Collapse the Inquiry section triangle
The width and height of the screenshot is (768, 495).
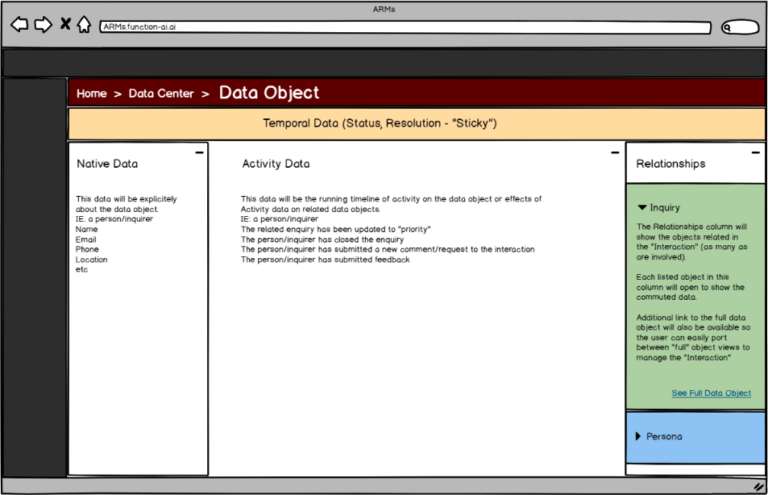pyautogui.click(x=642, y=208)
